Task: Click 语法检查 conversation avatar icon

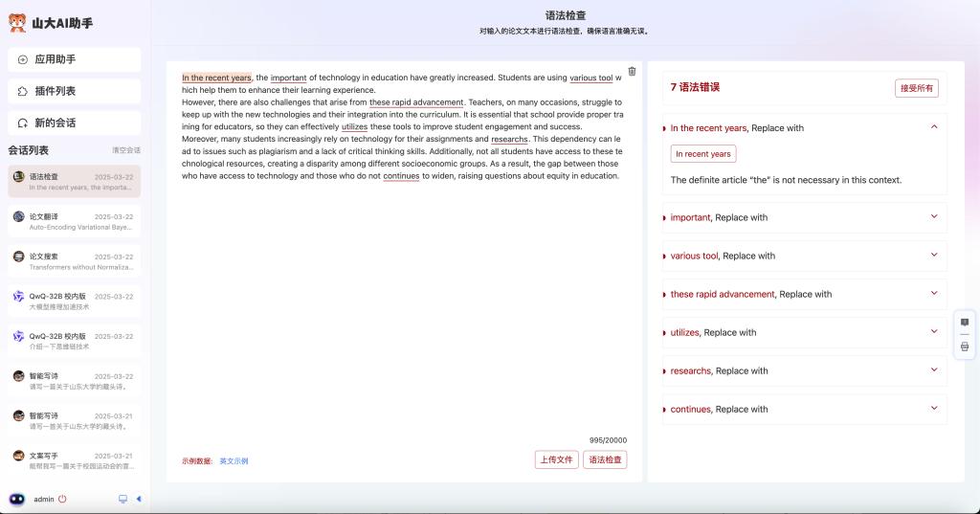Action: pyautogui.click(x=19, y=176)
